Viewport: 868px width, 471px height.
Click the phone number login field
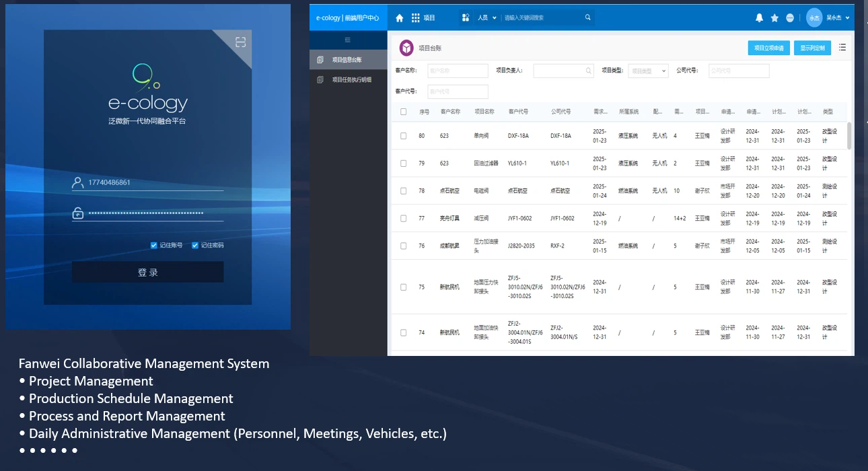point(148,182)
